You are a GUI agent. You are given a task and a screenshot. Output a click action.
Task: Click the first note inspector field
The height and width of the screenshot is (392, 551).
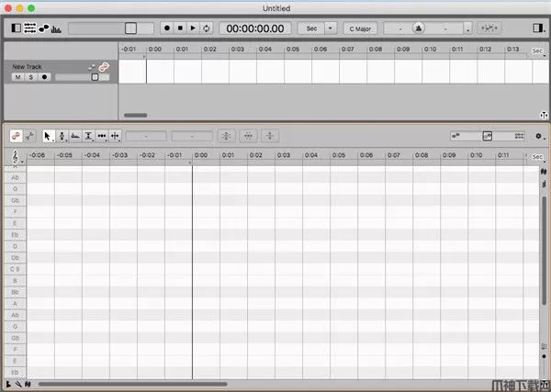point(146,136)
